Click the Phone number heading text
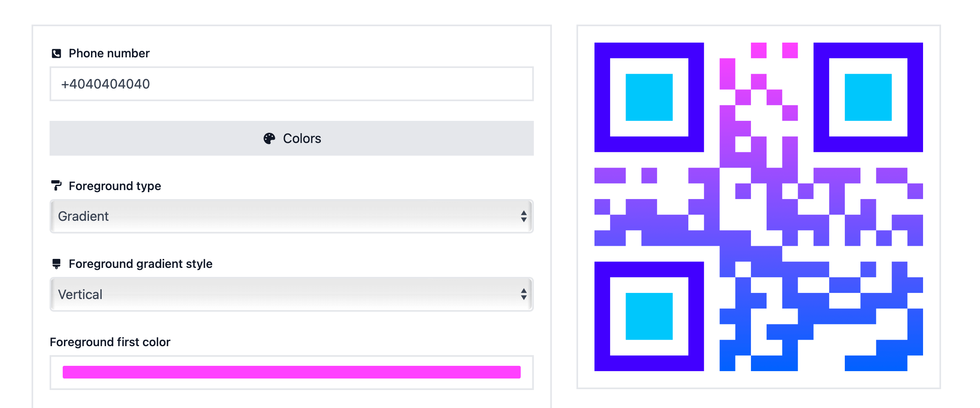This screenshot has width=980, height=408. [x=109, y=53]
